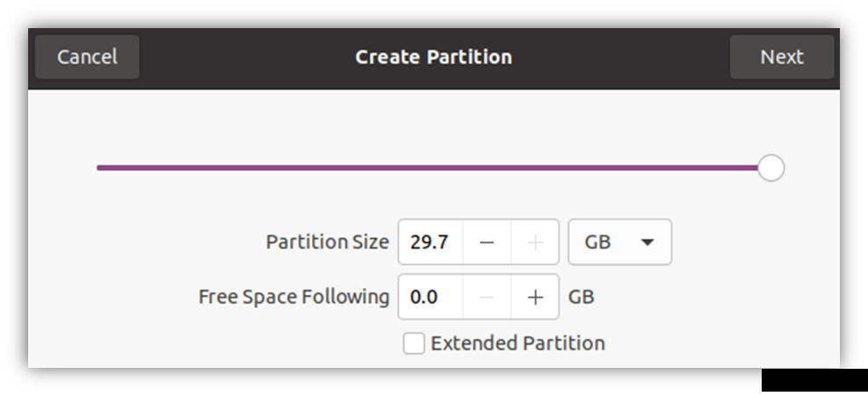The height and width of the screenshot is (396, 868).
Task: Click the round slider handle
Action: point(770,168)
